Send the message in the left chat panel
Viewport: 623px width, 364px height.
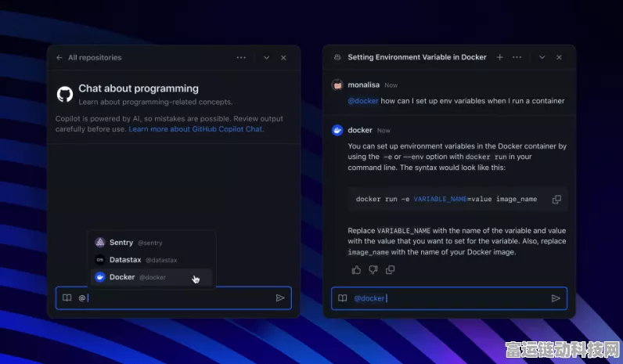280,297
